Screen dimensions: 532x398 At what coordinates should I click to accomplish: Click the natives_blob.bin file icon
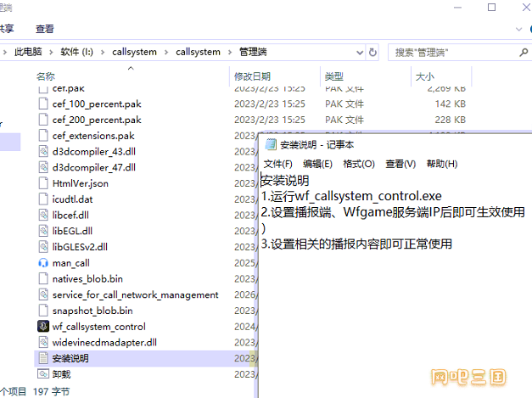(43, 278)
